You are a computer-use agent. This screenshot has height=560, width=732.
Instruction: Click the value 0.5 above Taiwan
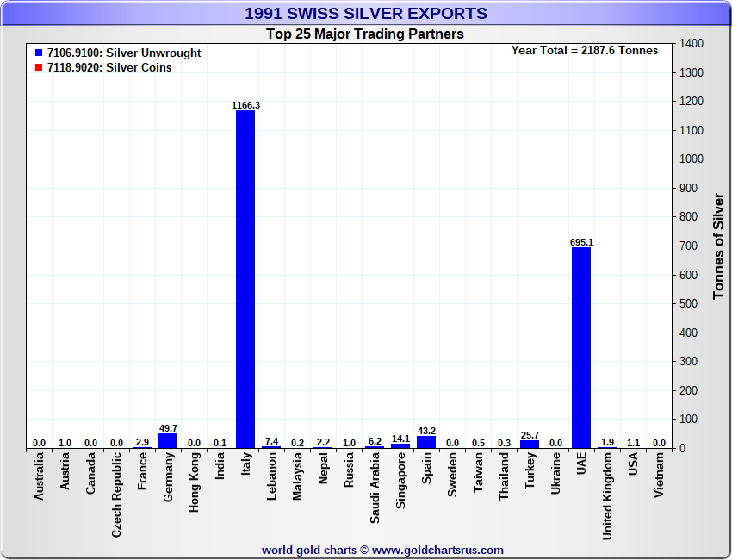pyautogui.click(x=478, y=443)
